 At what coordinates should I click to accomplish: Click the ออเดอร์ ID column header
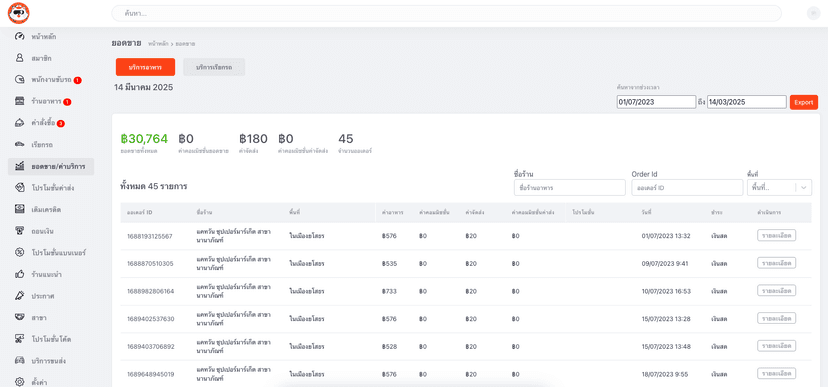click(x=139, y=212)
